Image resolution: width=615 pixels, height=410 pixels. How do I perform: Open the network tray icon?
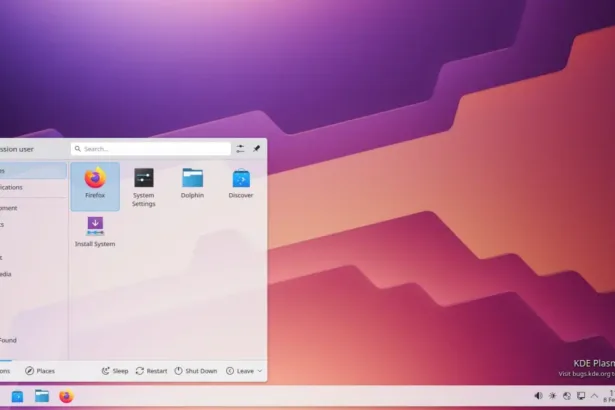click(567, 396)
